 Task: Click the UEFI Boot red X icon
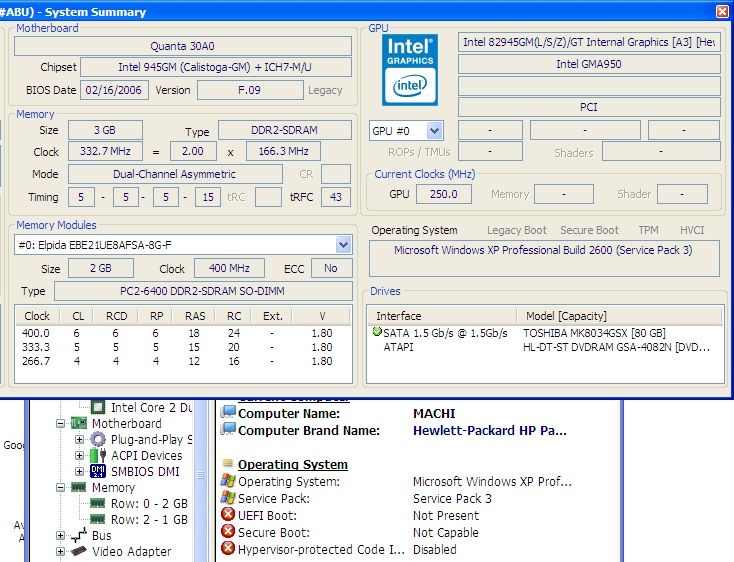[x=229, y=515]
